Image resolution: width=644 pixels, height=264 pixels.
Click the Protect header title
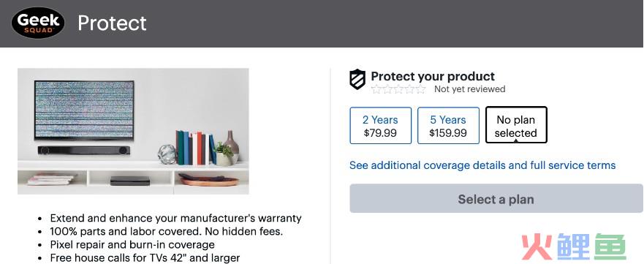coord(112,23)
